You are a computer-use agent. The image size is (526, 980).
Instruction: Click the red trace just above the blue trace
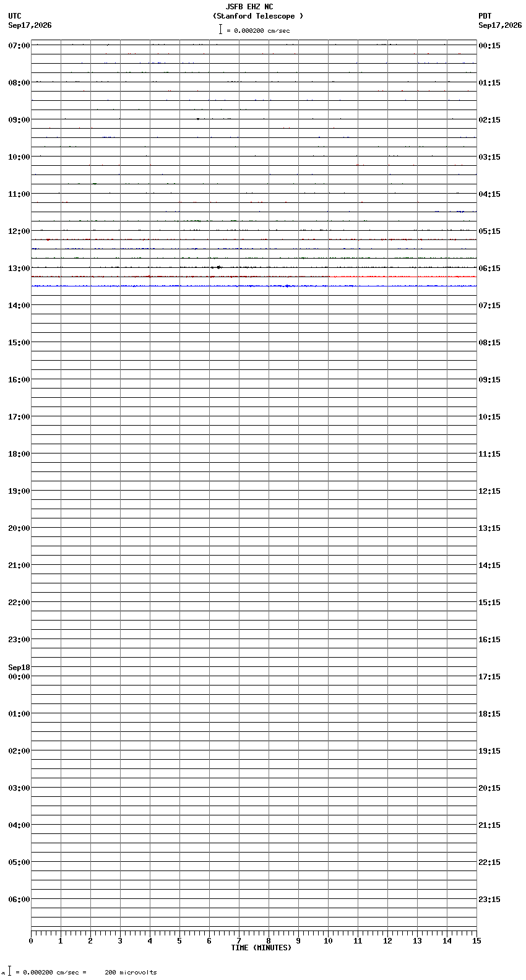click(254, 277)
